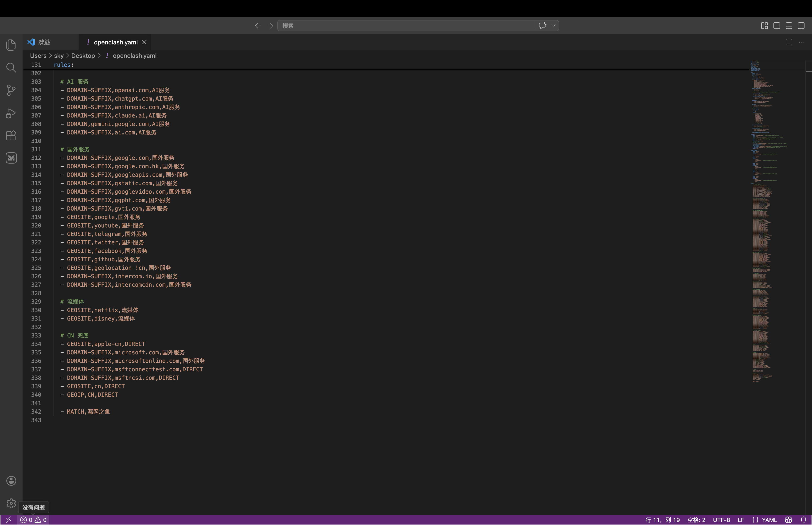The height and width of the screenshot is (525, 812).
Task: Open the Run and Debug view
Action: [11, 113]
